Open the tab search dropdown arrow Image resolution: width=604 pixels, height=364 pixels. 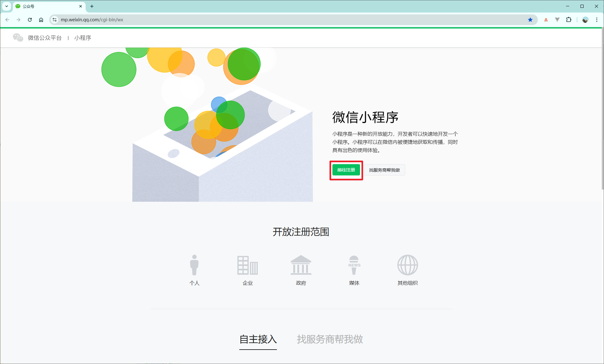[7, 6]
